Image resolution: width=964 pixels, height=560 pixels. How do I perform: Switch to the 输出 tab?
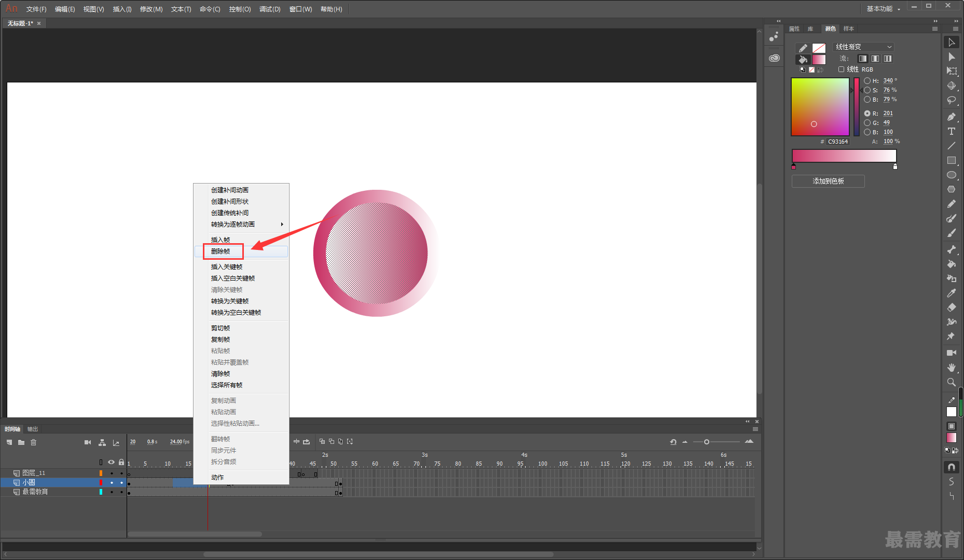click(x=33, y=429)
